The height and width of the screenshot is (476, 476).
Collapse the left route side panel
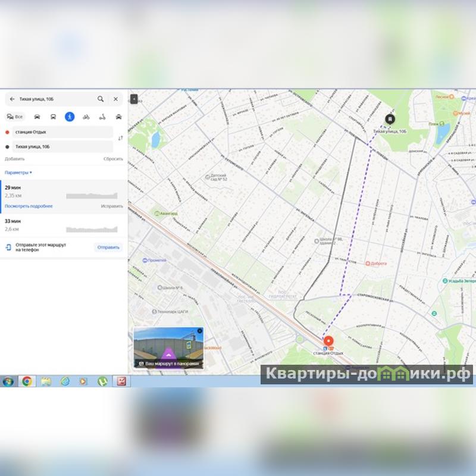[x=134, y=99]
